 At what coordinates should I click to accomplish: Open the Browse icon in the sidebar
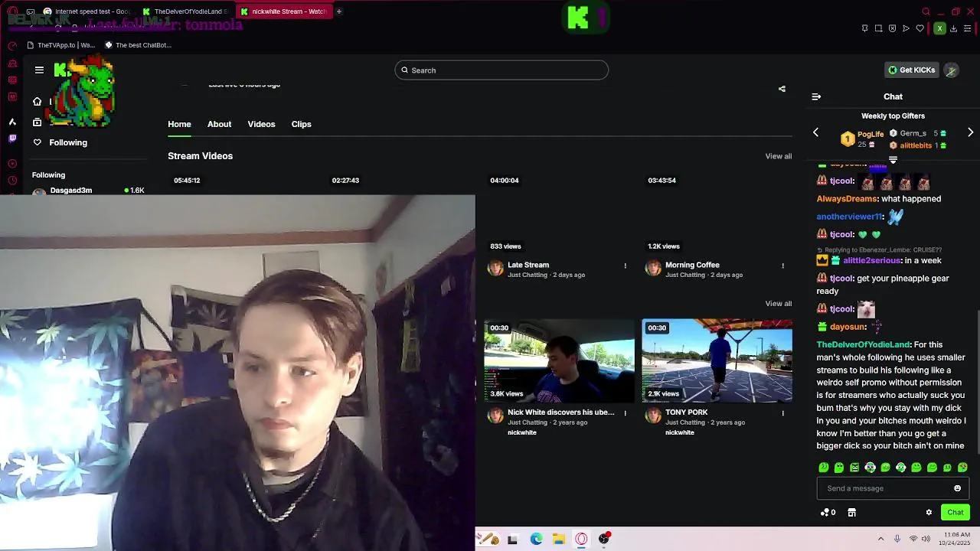tap(37, 122)
